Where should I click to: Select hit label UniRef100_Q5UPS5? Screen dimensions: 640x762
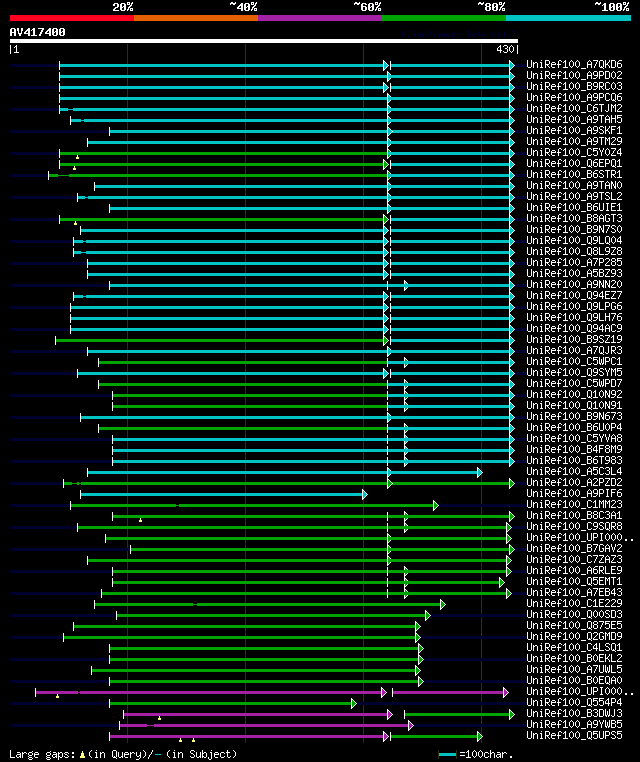[x=574, y=735]
